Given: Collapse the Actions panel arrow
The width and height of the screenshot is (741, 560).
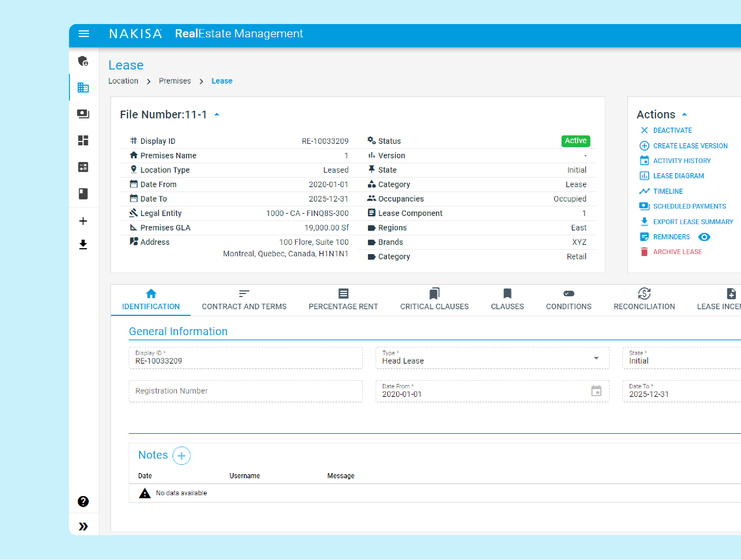Looking at the screenshot, I should click(x=684, y=115).
